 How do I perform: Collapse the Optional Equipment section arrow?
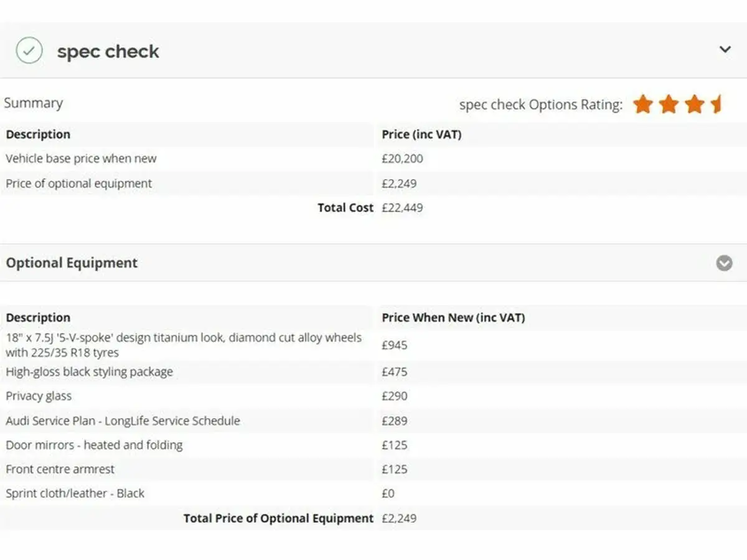point(724,263)
